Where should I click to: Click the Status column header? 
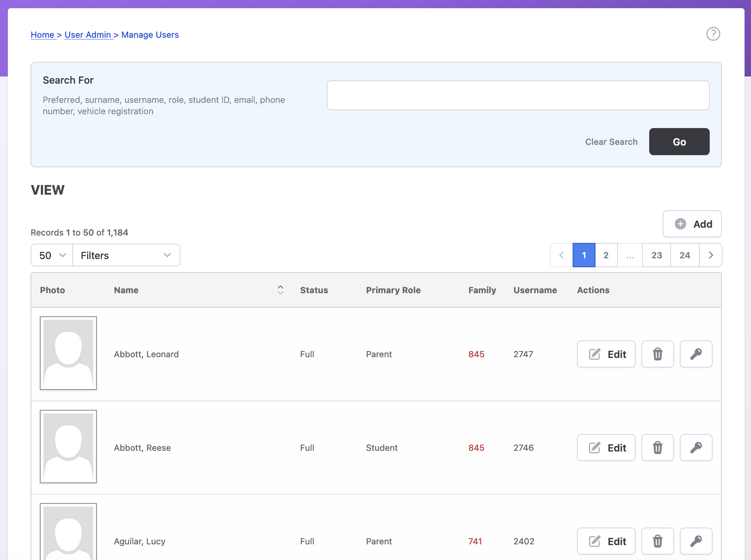click(314, 290)
